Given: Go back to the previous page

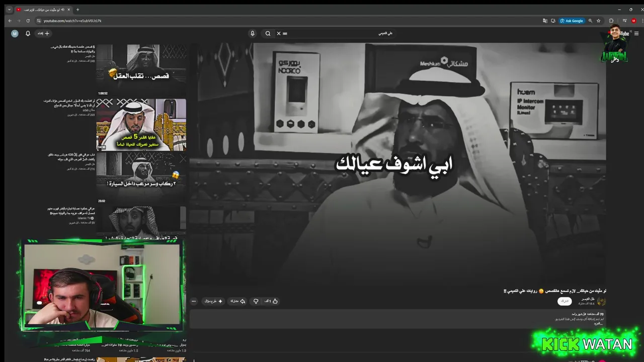Looking at the screenshot, I should [10, 21].
